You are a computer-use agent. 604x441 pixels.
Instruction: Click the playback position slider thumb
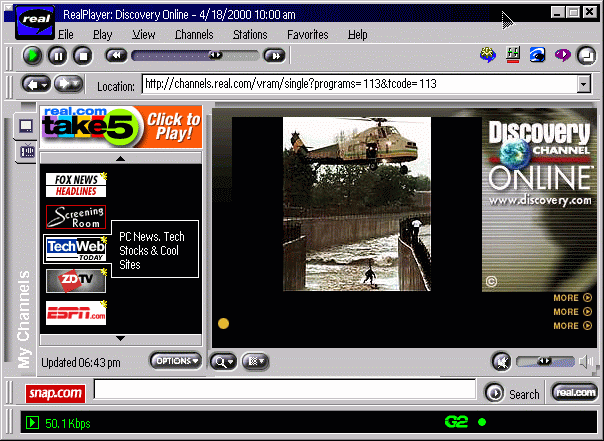tap(215, 55)
